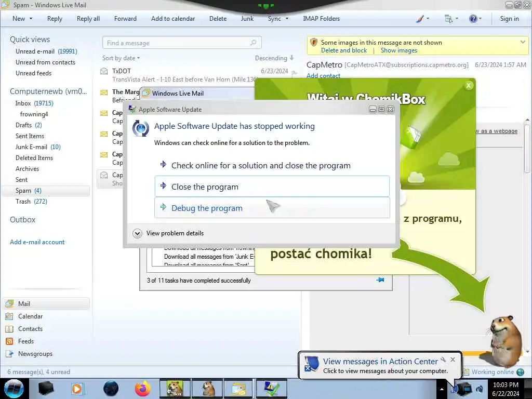Click pin icon in sync tasks window

tap(380, 280)
